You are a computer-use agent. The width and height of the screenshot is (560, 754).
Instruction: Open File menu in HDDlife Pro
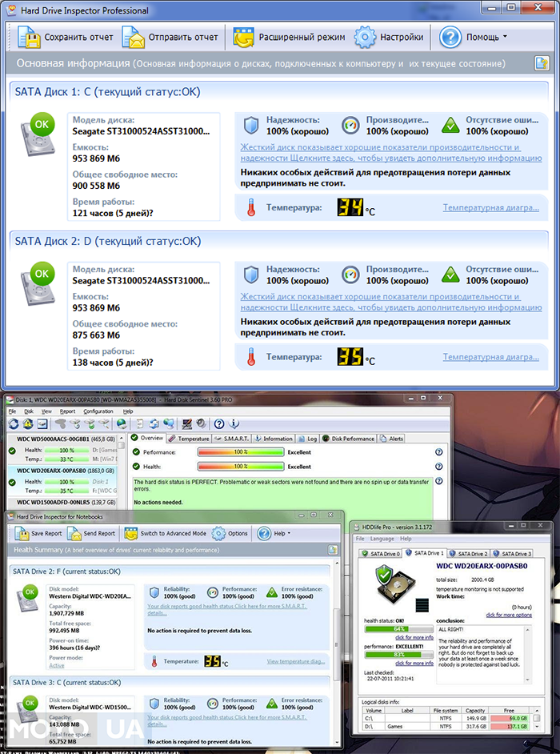[x=360, y=539]
